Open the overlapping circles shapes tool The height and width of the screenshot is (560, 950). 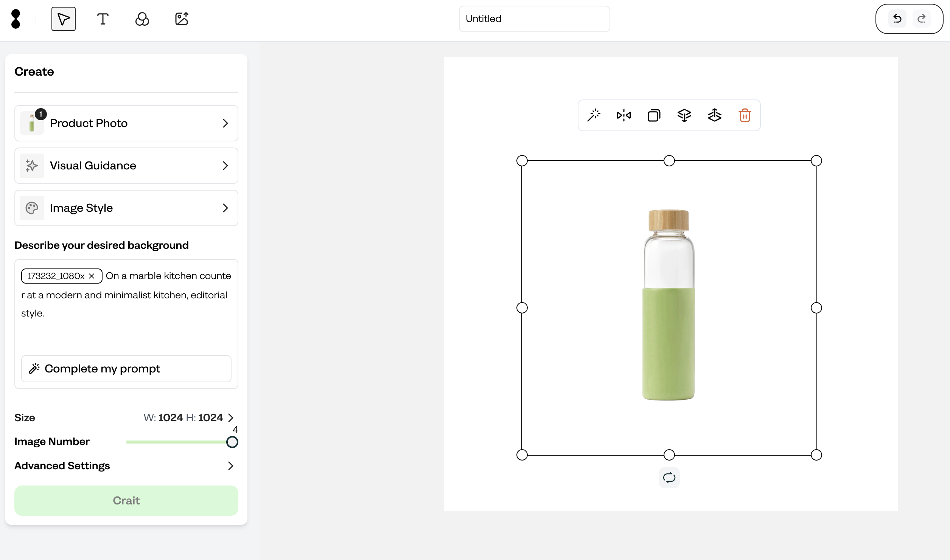(142, 19)
